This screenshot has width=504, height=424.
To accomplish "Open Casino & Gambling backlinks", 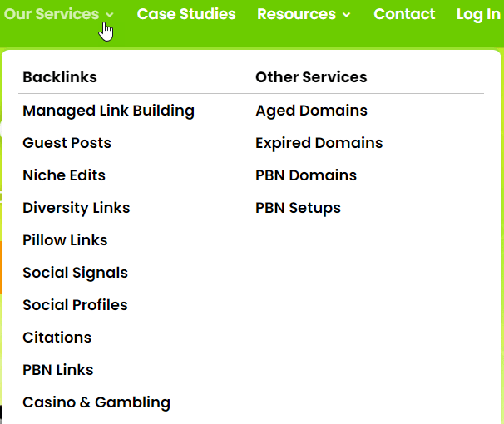I will point(96,402).
